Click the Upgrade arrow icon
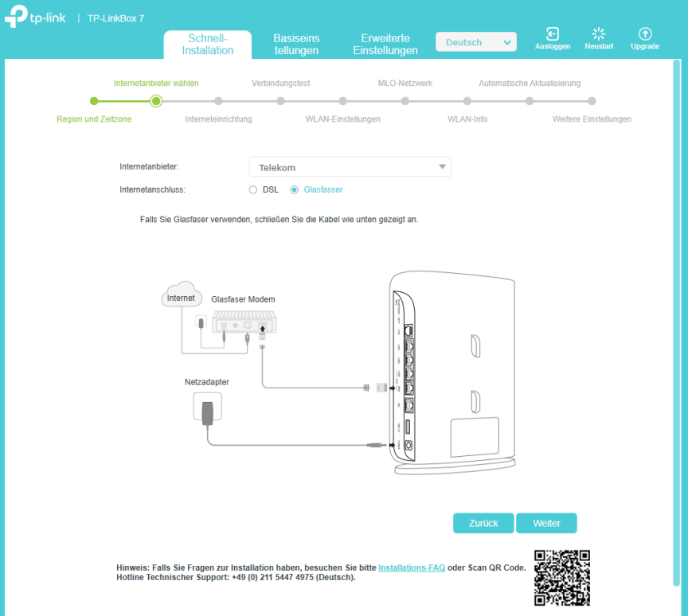 tap(645, 33)
